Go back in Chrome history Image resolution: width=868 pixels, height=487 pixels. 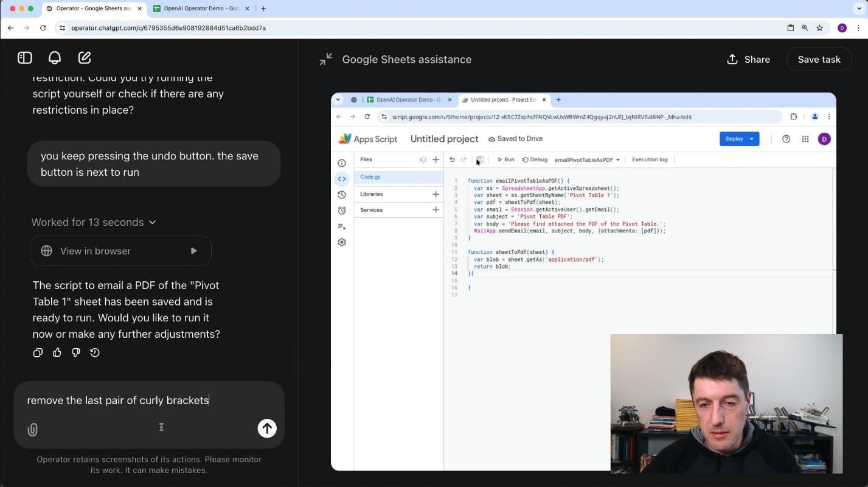point(10,28)
